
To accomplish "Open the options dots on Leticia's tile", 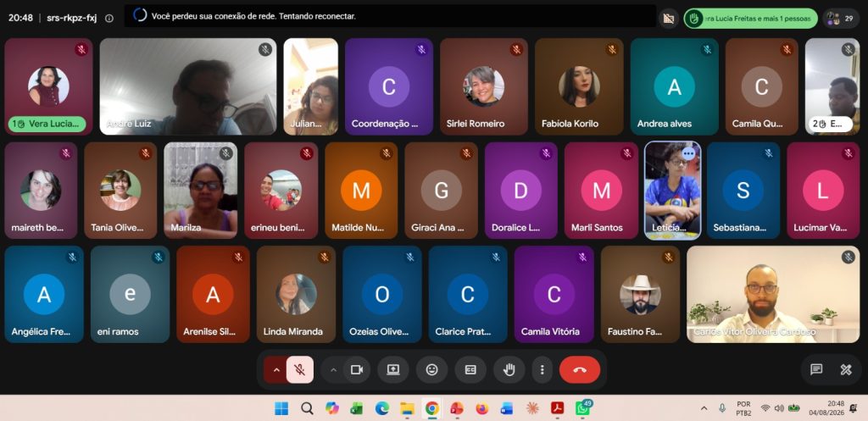I will [x=688, y=152].
